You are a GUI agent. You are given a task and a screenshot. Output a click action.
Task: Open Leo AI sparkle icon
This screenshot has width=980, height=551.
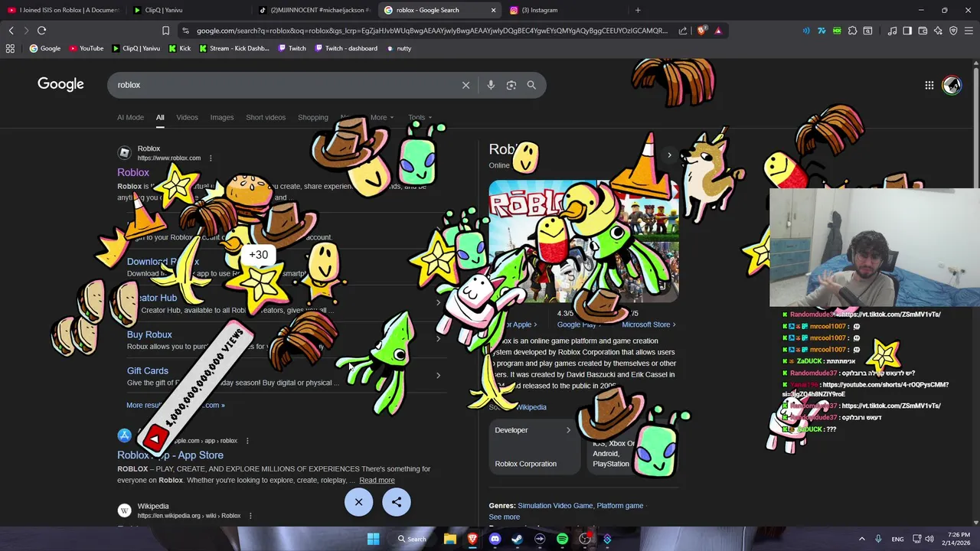pyautogui.click(x=938, y=31)
